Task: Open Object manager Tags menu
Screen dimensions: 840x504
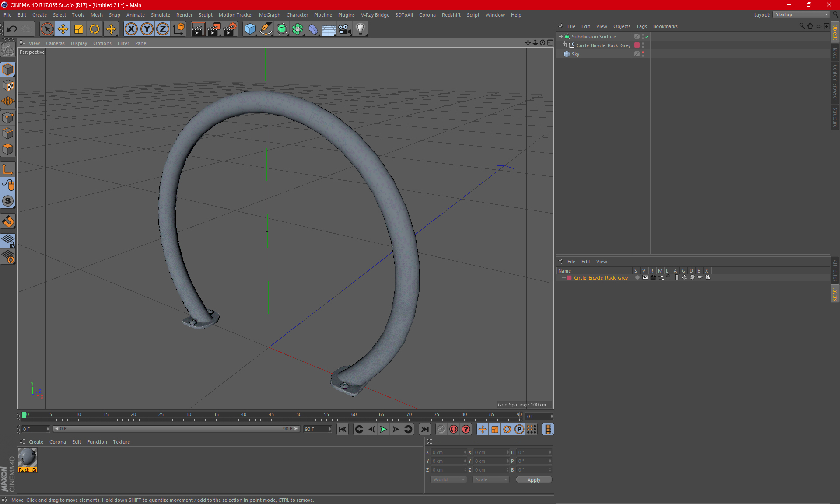Action: pyautogui.click(x=641, y=26)
